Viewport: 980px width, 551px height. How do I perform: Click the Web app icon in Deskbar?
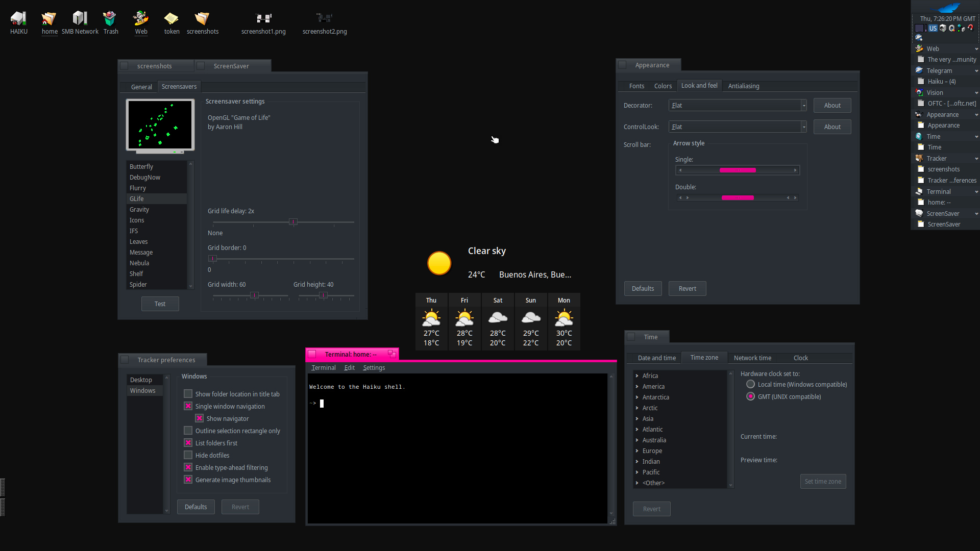pyautogui.click(x=919, y=48)
